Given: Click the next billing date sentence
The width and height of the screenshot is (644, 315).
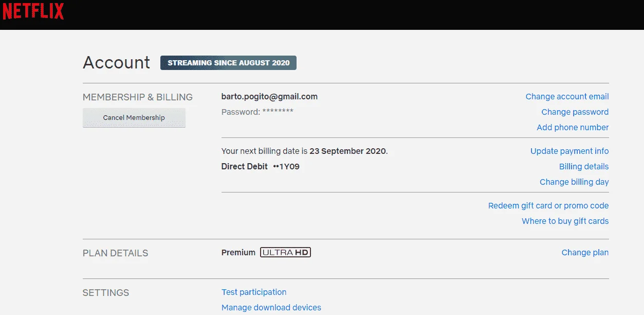Looking at the screenshot, I should pyautogui.click(x=304, y=151).
